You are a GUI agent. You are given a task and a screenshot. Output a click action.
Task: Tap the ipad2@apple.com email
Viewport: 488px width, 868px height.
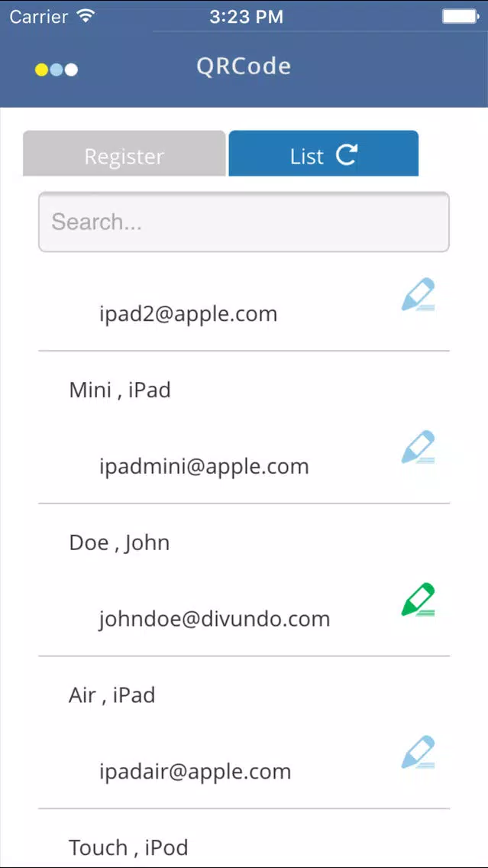coord(188,314)
